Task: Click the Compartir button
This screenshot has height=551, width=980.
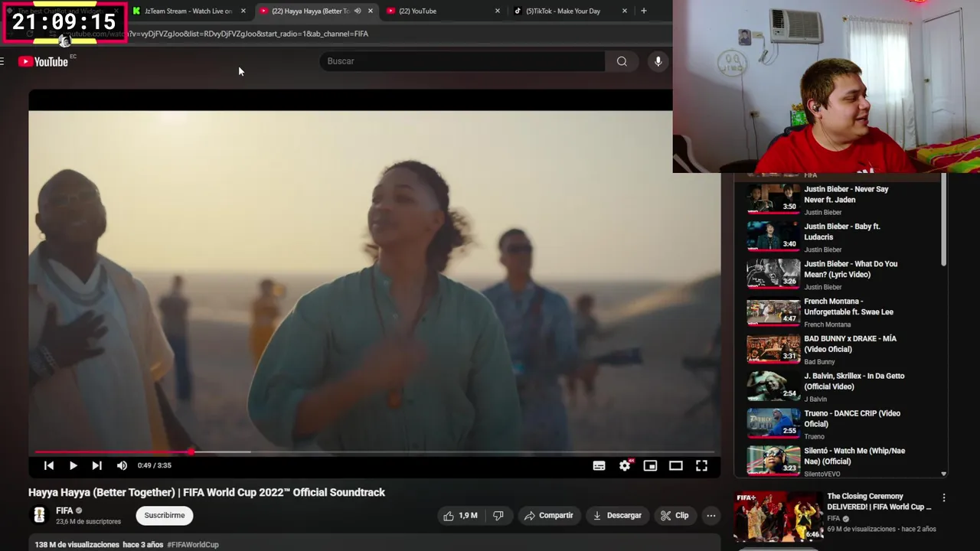Action: tap(548, 516)
